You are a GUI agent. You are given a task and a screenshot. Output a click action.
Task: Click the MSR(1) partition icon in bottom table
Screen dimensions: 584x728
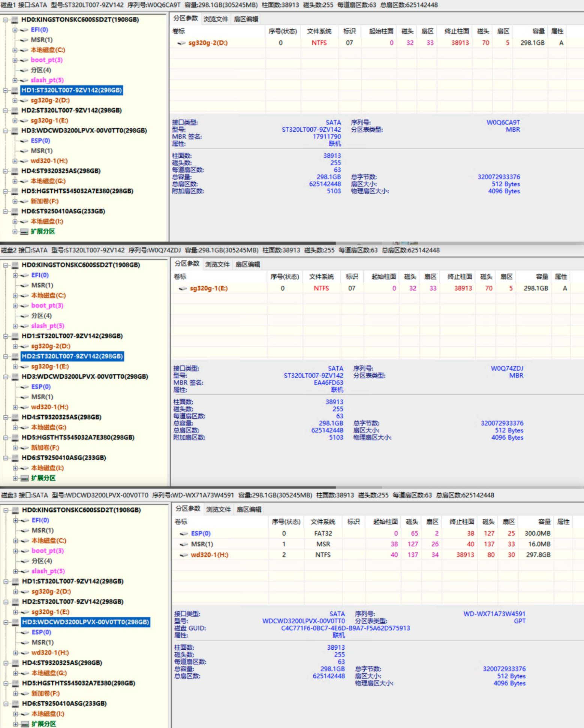[x=184, y=544]
